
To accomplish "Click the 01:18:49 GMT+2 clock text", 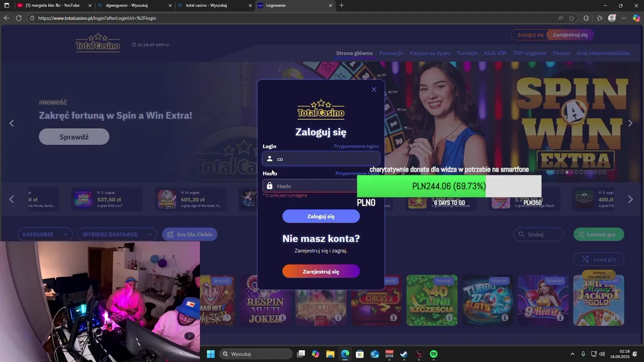I will point(153,45).
